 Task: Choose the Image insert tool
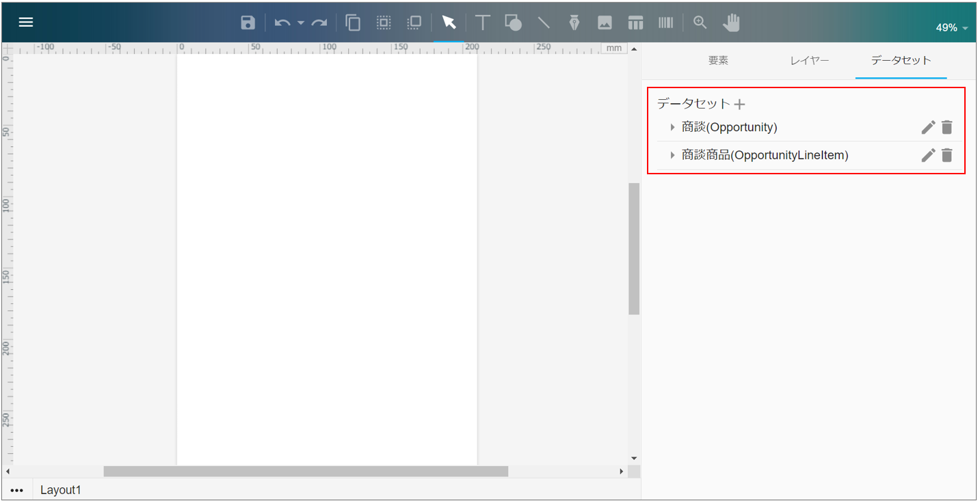605,23
